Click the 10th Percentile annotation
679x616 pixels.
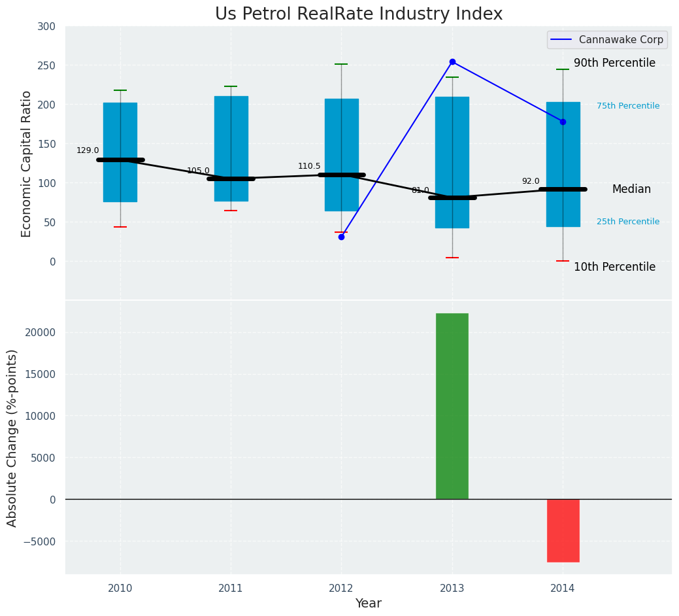(614, 267)
